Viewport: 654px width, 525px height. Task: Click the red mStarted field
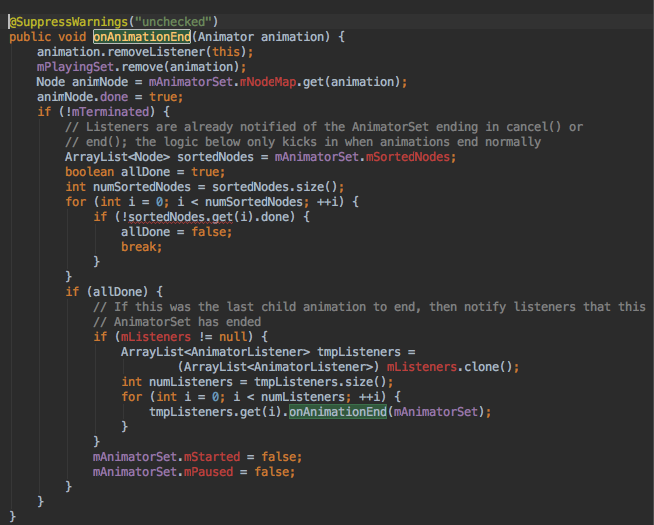tap(212, 457)
